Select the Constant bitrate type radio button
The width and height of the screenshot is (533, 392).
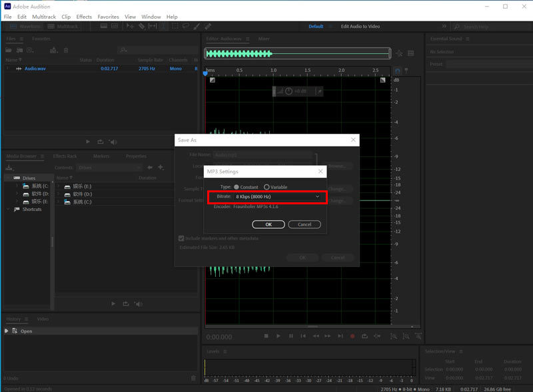[x=238, y=186]
